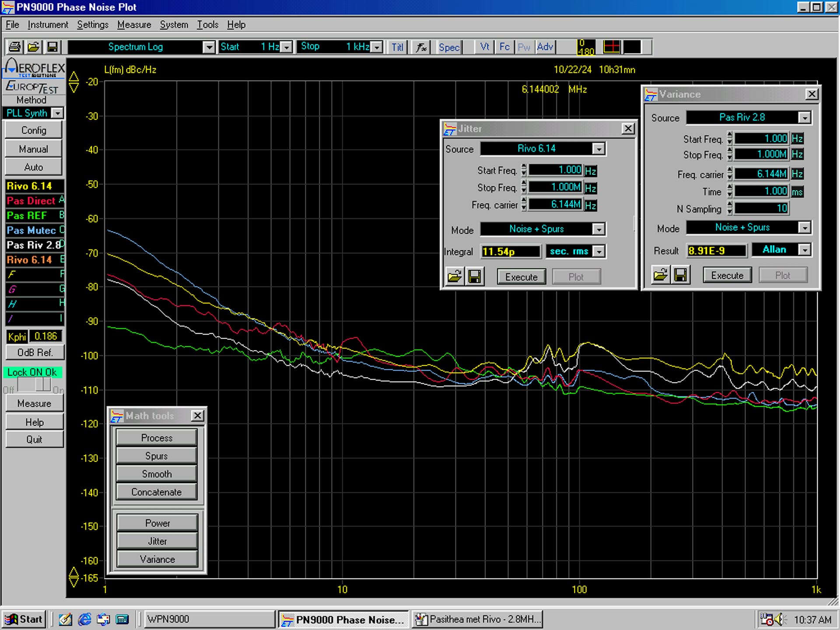Image resolution: width=840 pixels, height=630 pixels.
Task: Click the Variance Time value field
Action: coord(761,191)
